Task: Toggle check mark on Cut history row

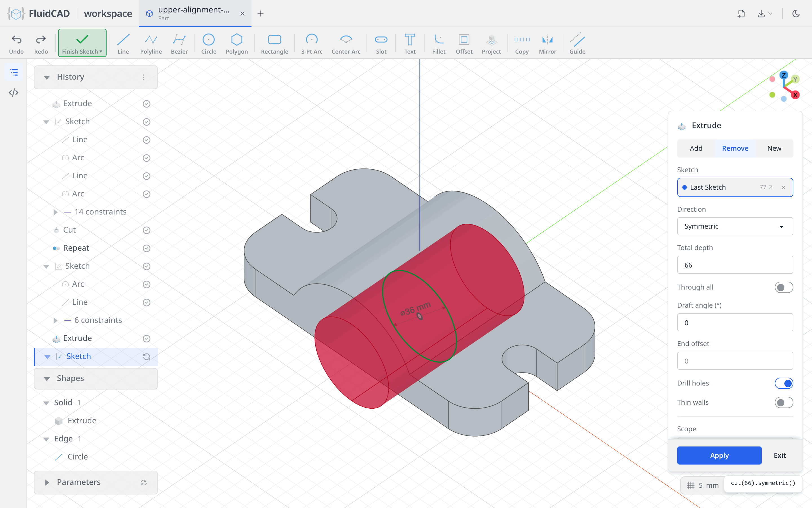Action: tap(146, 230)
